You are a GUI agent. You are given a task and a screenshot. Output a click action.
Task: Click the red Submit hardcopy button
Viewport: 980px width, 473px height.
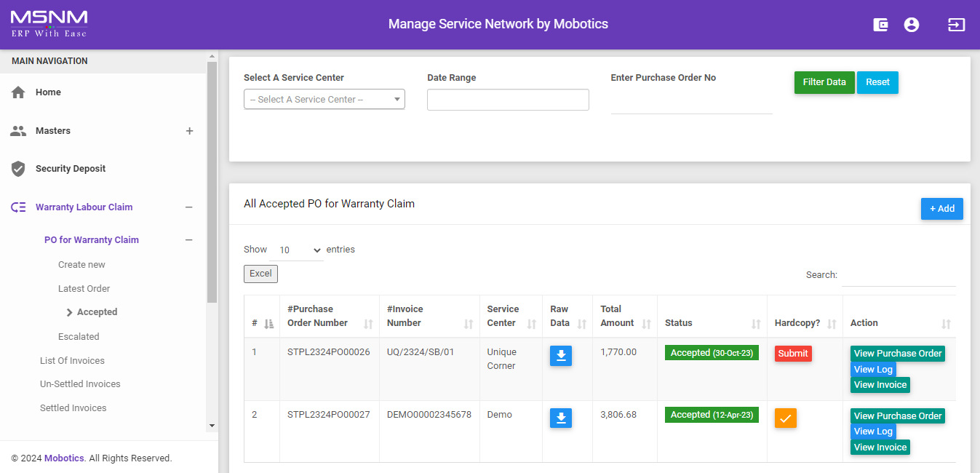[792, 354]
